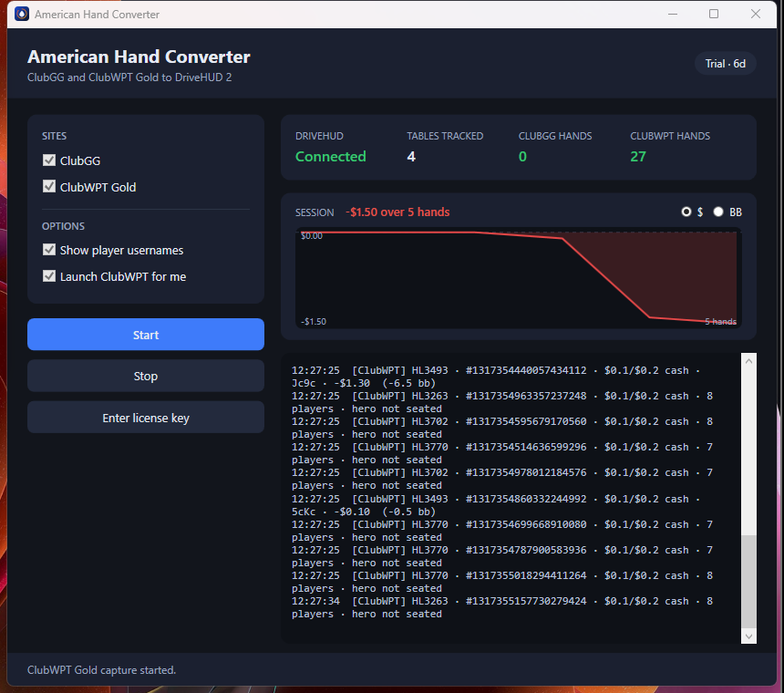
Task: Click the log scrollbar up arrow
Action: (748, 361)
